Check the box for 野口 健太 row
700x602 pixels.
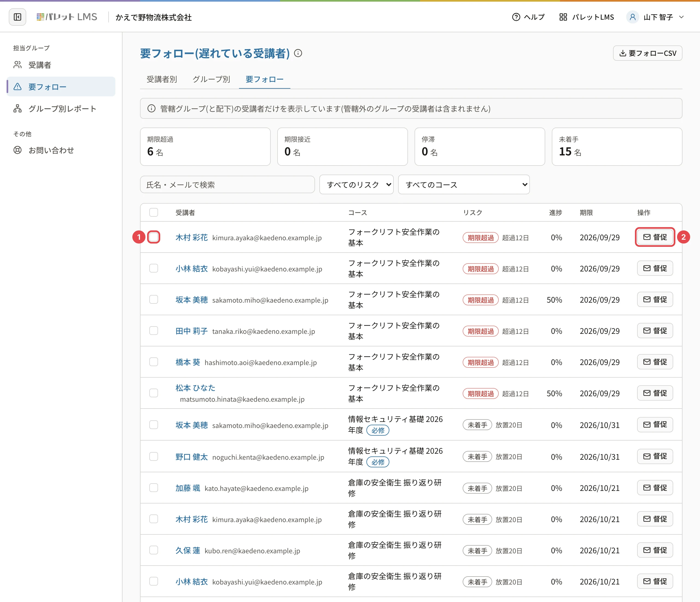pyautogui.click(x=154, y=457)
